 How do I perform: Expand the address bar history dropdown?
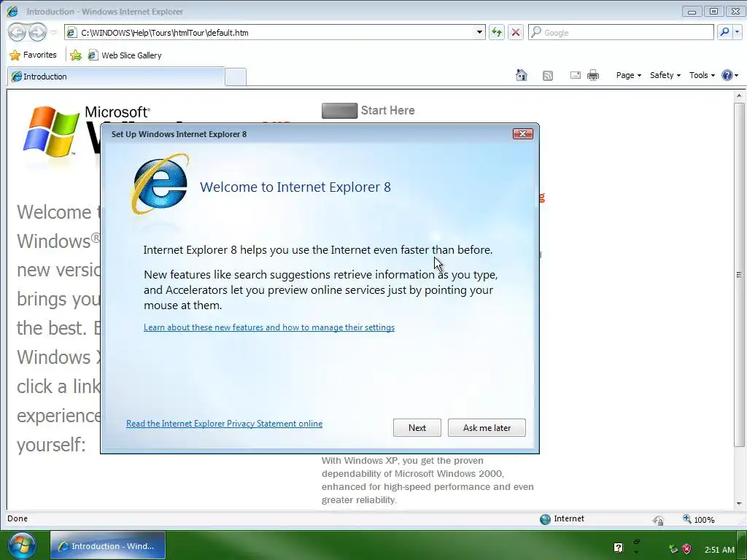pyautogui.click(x=479, y=32)
